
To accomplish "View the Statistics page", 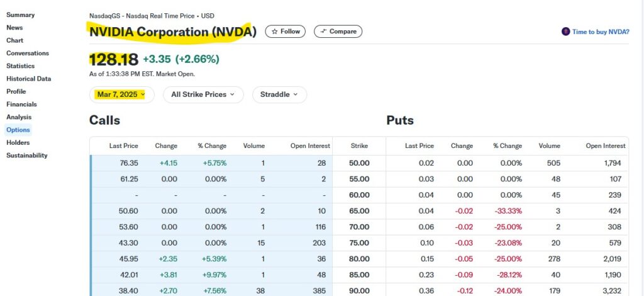I will (21, 66).
